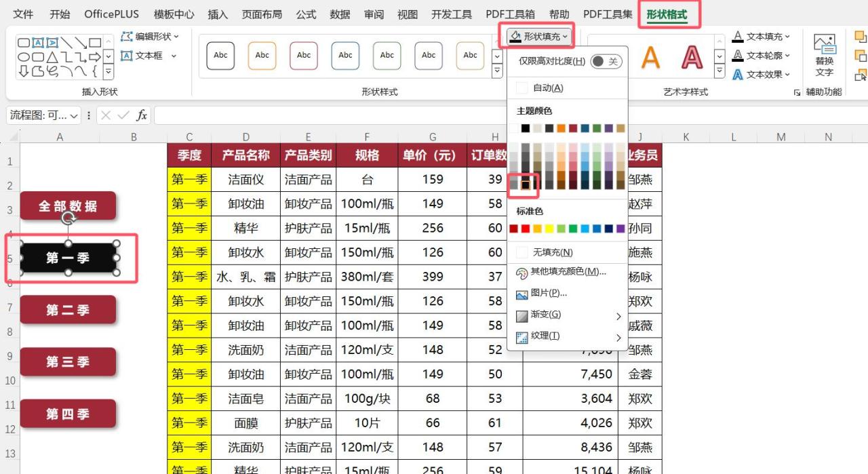Screen dimensions: 868x474
Task: Click the Gradient fill icon in menu
Action: pyautogui.click(x=521, y=315)
